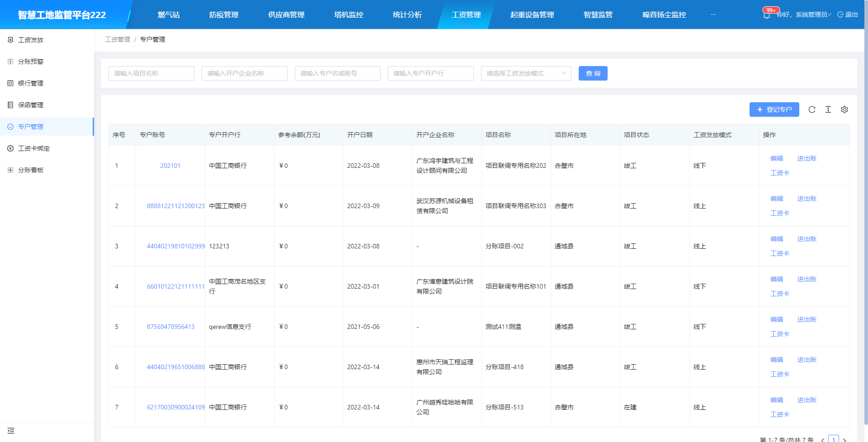Image resolution: width=868 pixels, height=442 pixels.
Task: Open the notification bell with 99+ badge
Action: (767, 14)
